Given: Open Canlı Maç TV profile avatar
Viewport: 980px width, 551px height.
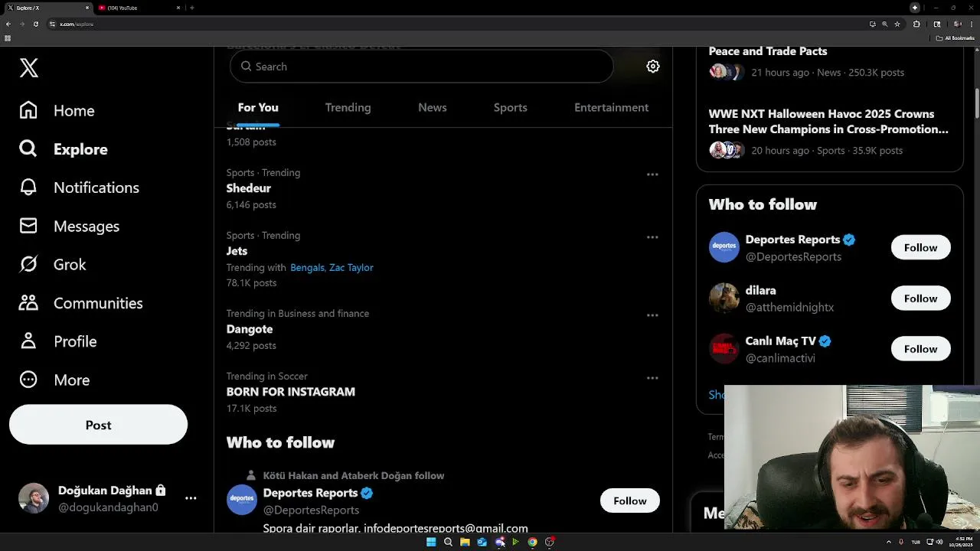Looking at the screenshot, I should tap(724, 349).
